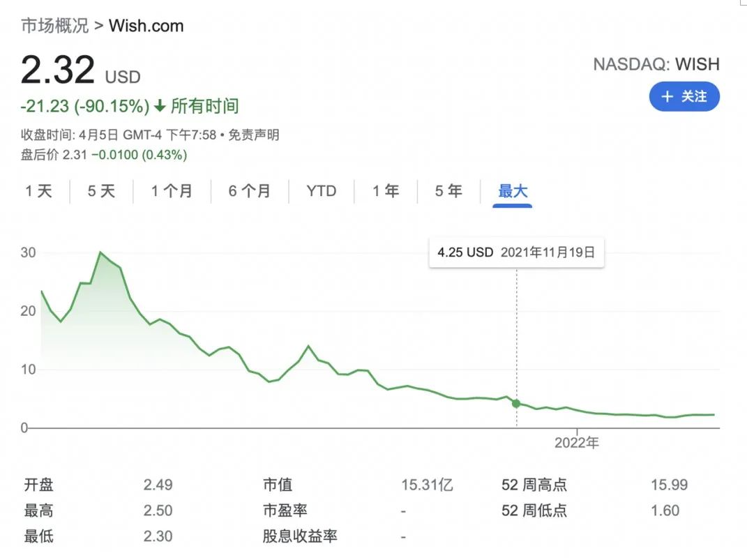Open the 市场概况 breadcrumb link
747x560 pixels.
pos(55,27)
